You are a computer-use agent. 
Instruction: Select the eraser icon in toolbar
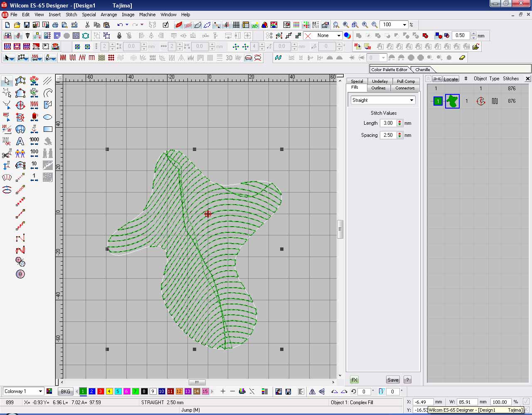462,58
